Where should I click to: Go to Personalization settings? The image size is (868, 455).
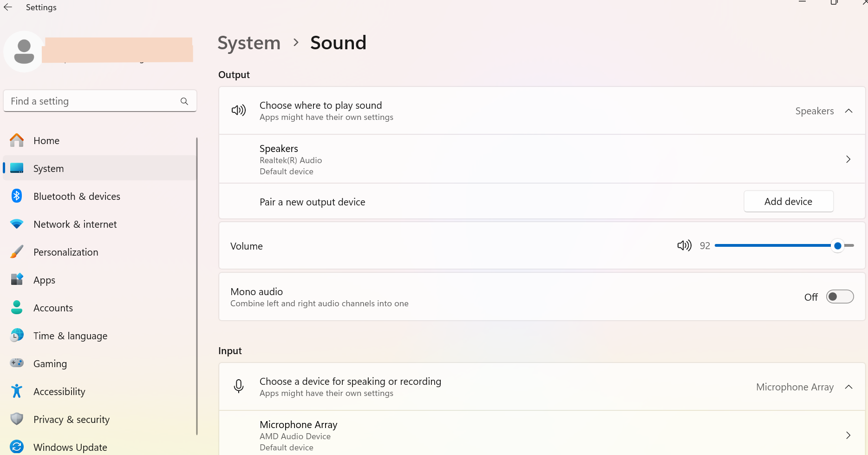pos(65,252)
